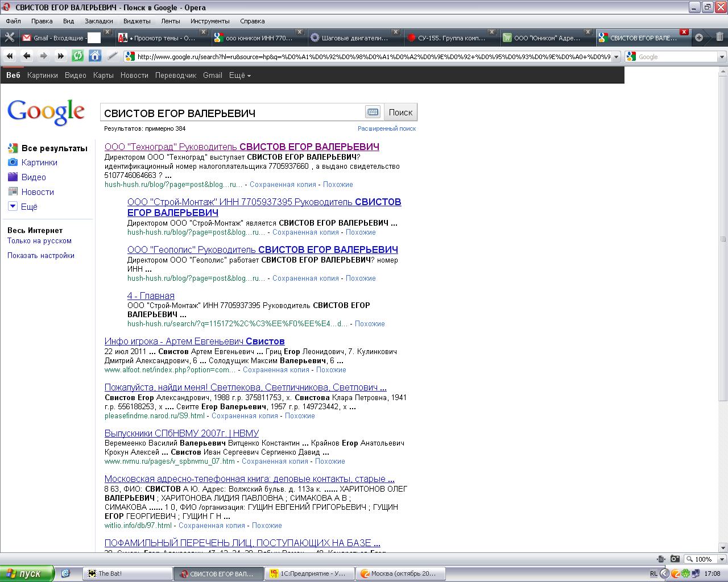Open the closed tabs trash icon
The width and height of the screenshot is (728, 582).
click(719, 38)
